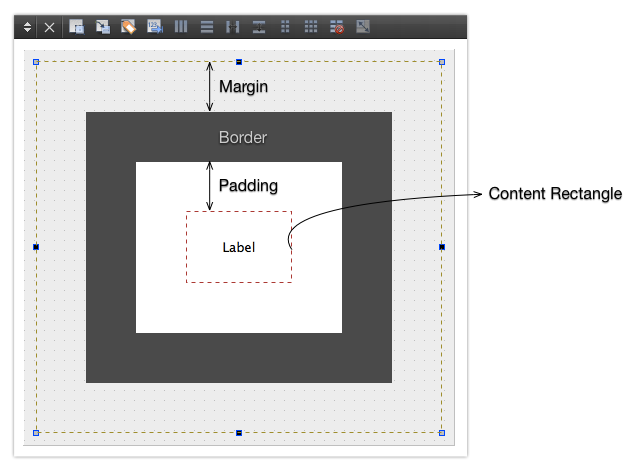This screenshot has width=640, height=471.
Task: Click the top-center selection handle
Action: coord(239,62)
